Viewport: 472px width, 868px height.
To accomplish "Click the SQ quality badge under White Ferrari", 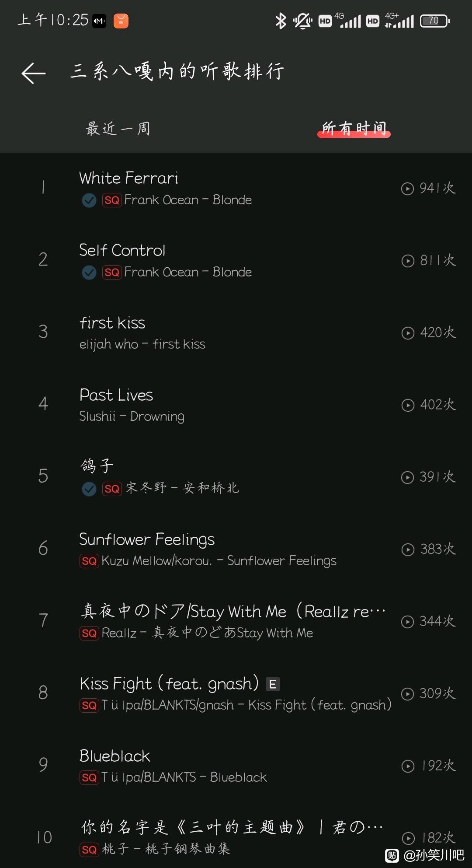I will pyautogui.click(x=111, y=200).
